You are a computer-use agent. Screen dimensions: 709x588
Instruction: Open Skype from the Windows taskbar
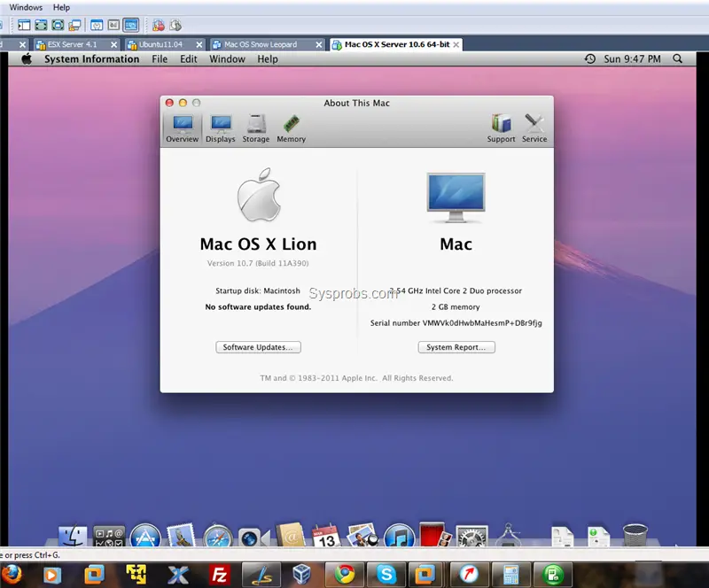pos(386,575)
